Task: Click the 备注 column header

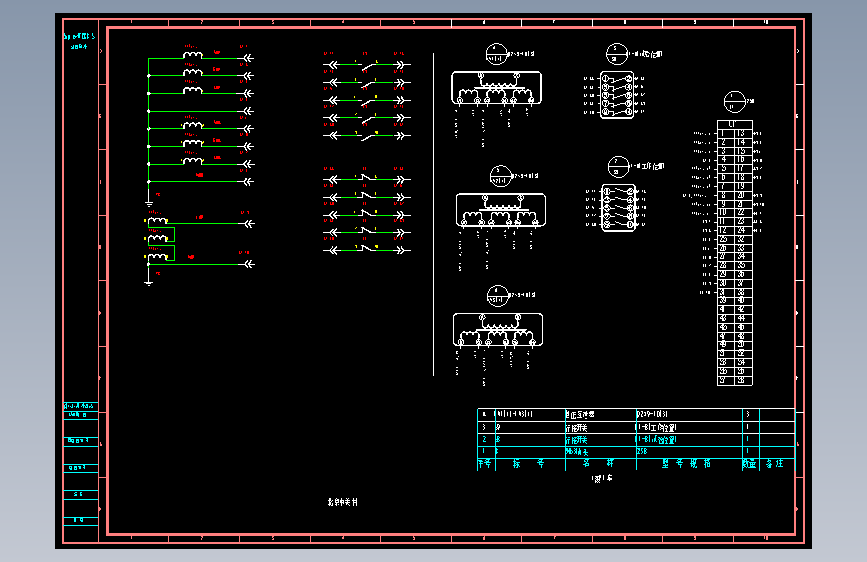Action: tap(775, 464)
